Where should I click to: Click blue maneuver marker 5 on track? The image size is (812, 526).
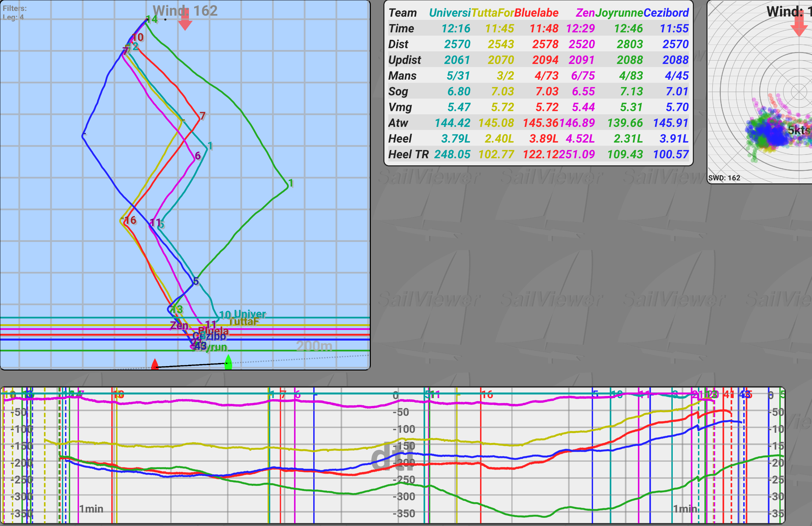coord(195,281)
